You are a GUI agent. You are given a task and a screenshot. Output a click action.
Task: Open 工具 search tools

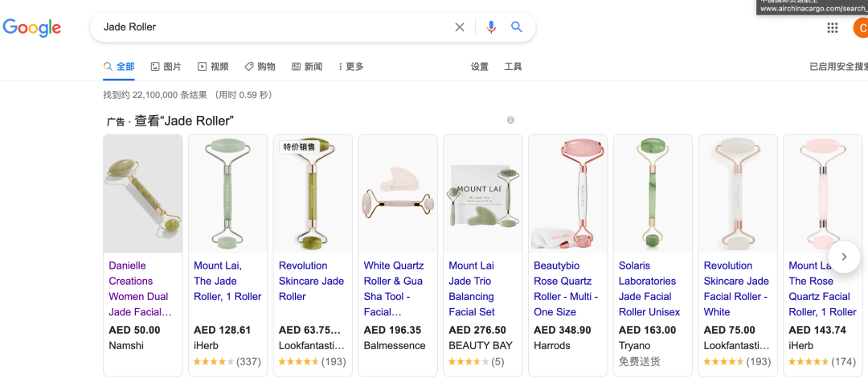pos(513,67)
